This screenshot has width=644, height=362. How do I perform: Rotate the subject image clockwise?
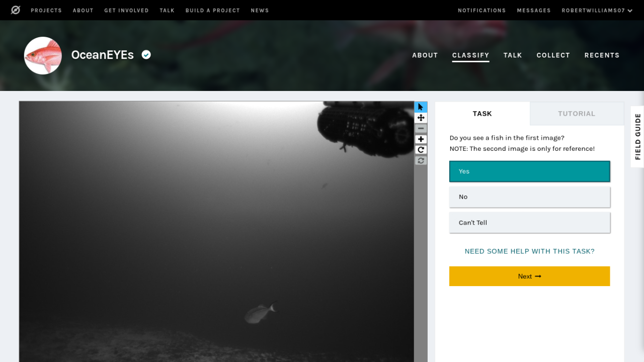pos(421,150)
